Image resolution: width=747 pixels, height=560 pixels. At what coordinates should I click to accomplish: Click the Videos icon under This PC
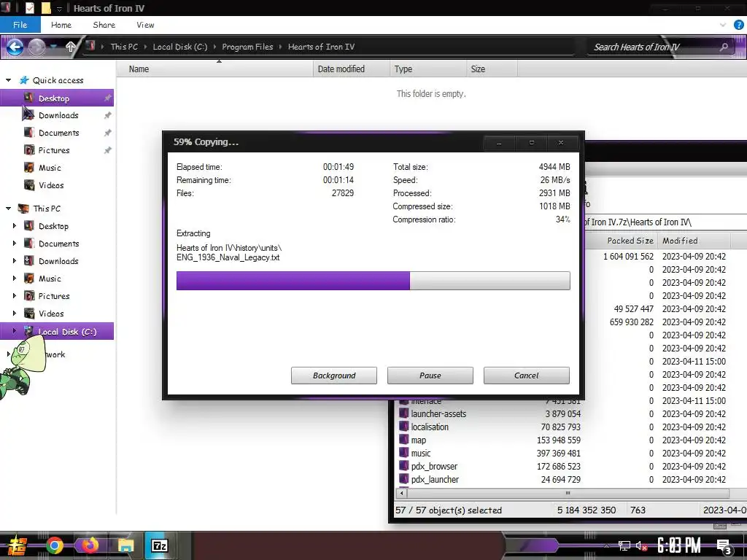[x=29, y=314]
